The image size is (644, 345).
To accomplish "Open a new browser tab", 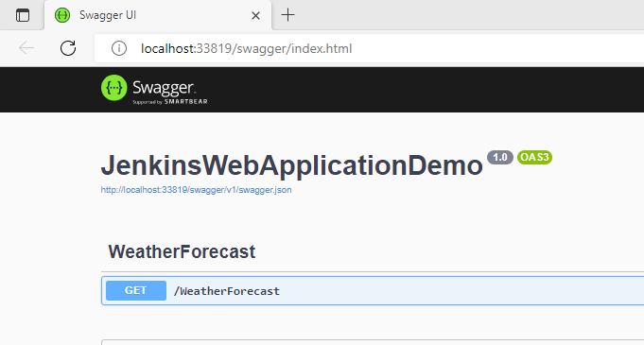I will [287, 15].
